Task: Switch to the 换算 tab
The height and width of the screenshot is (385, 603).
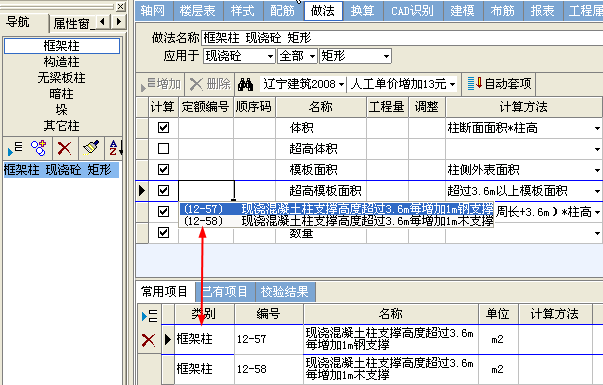Action: point(362,10)
